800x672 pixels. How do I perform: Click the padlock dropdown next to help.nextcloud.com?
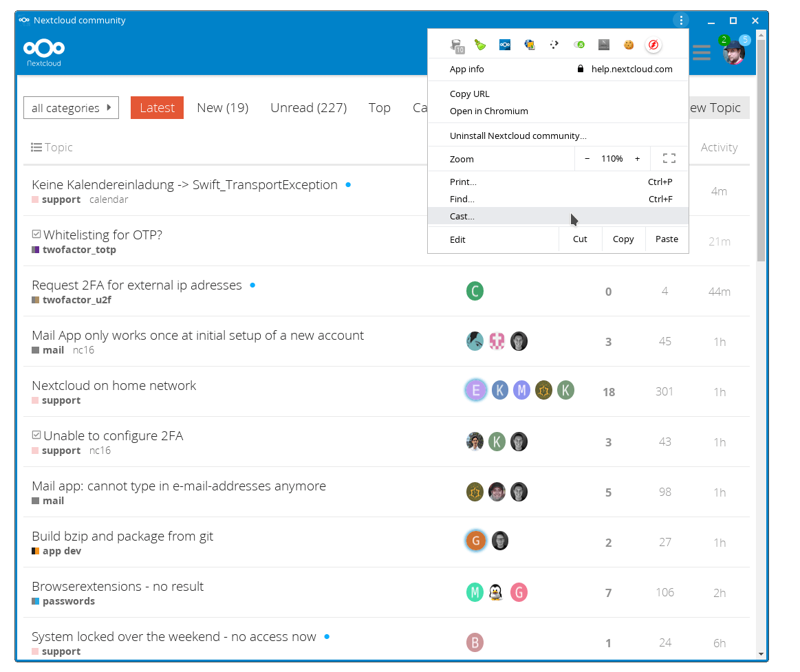coord(582,69)
